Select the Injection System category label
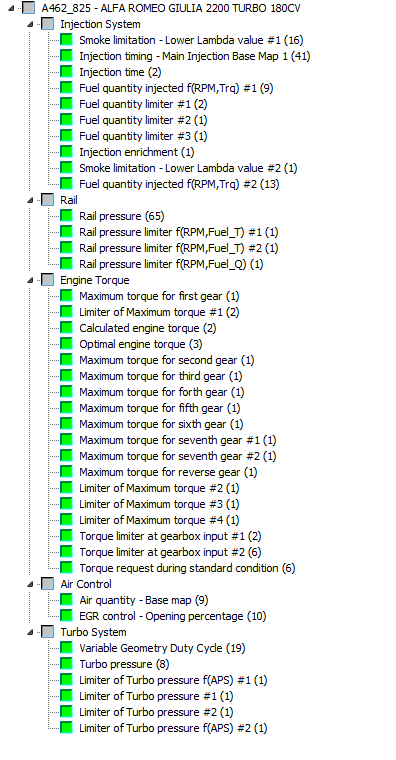The width and height of the screenshot is (396, 760). [100, 24]
